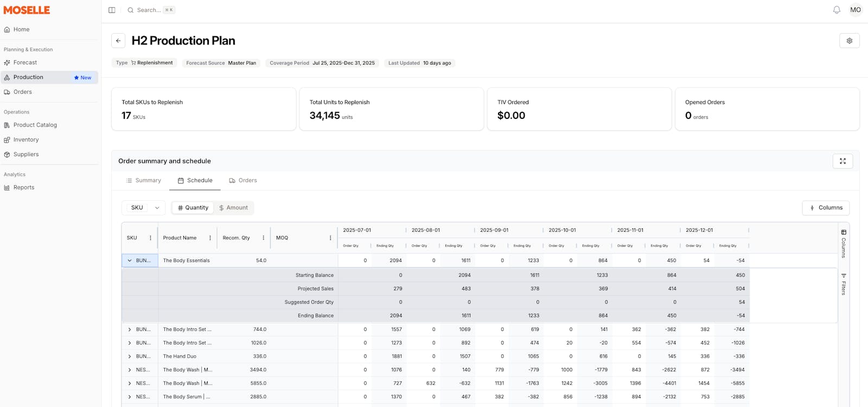Open the SKU column options menu
The image size is (868, 407).
[150, 238]
